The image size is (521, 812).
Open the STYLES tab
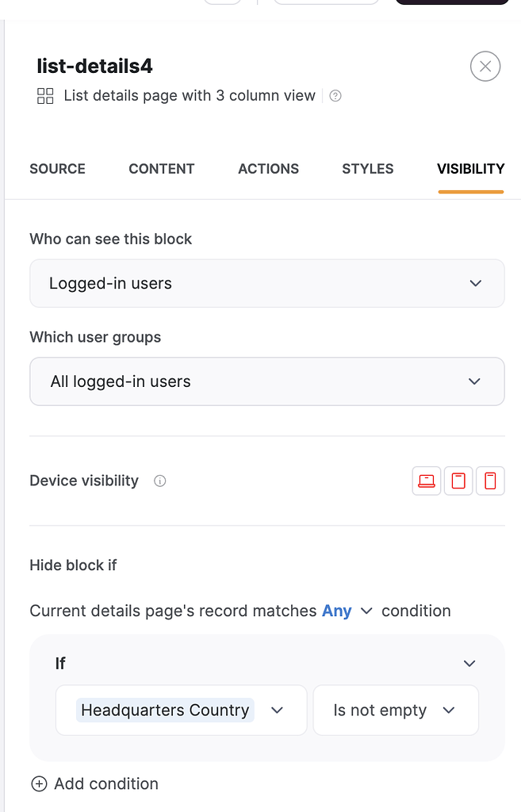(x=367, y=169)
